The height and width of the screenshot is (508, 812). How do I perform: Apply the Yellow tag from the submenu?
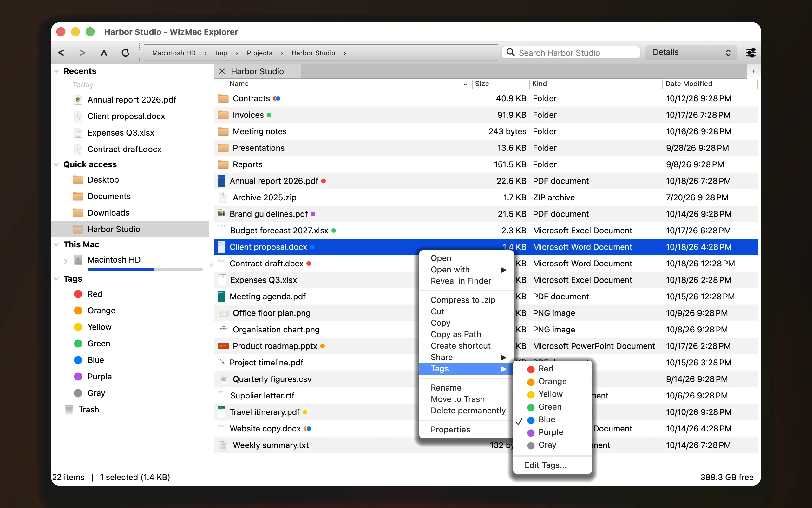(x=553, y=394)
